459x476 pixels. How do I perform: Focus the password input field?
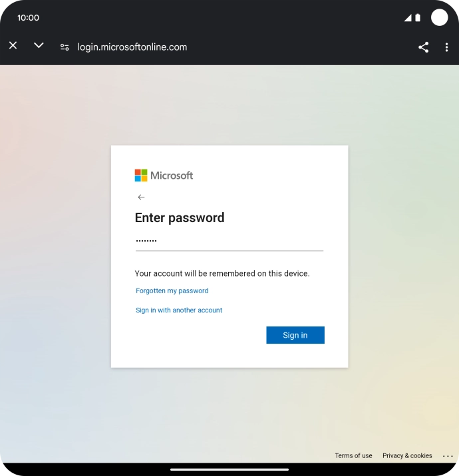click(229, 241)
